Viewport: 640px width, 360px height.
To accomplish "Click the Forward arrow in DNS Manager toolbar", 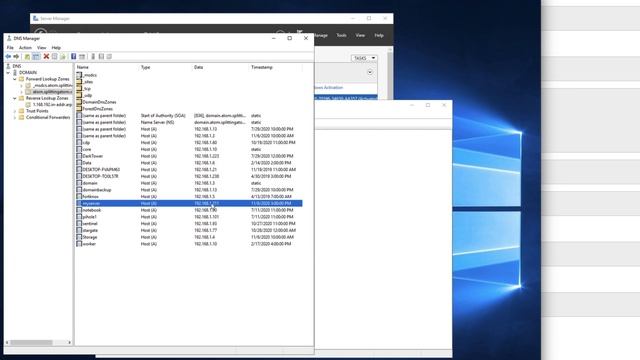I will [16, 56].
